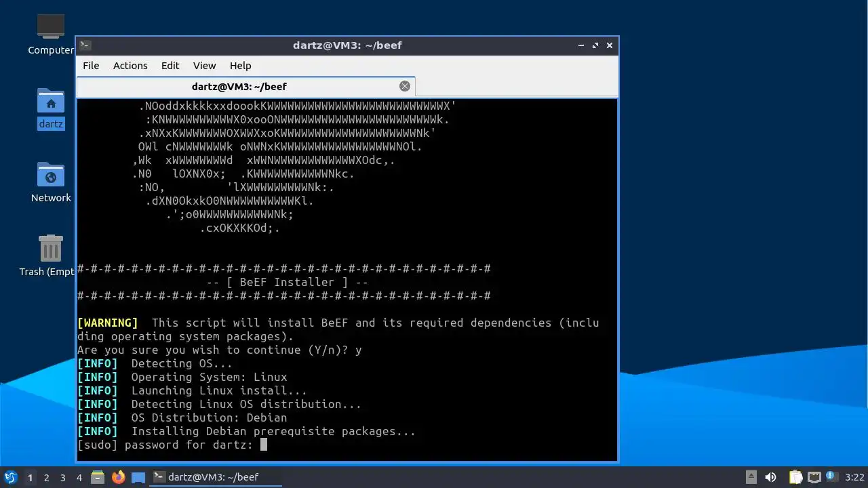Close the dartz@VM3: ~/beef terminal tab
868x488 pixels.
pyautogui.click(x=405, y=86)
